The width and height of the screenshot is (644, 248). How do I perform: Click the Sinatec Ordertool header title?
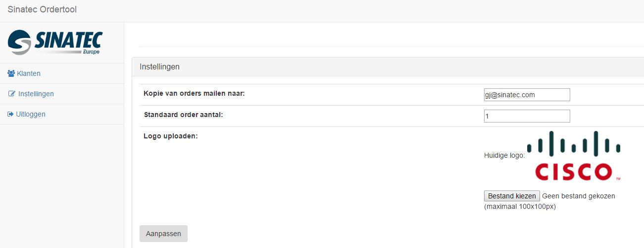(42, 9)
